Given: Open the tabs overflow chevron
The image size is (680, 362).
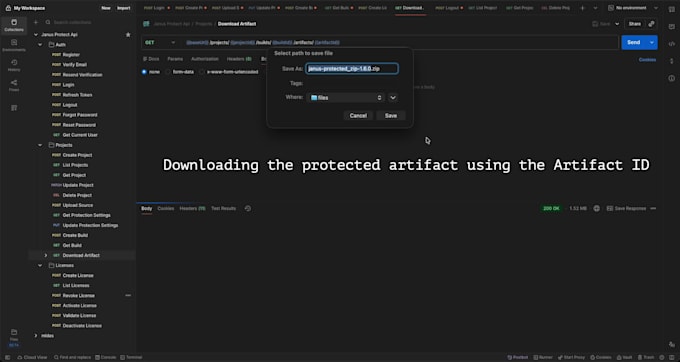Looking at the screenshot, I should (595, 8).
